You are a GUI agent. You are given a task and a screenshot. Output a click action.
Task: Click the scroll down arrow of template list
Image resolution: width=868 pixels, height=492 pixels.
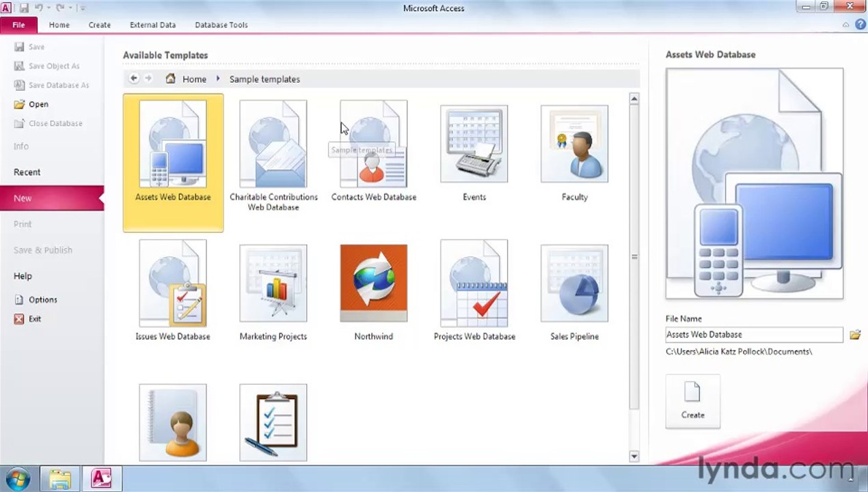(634, 456)
